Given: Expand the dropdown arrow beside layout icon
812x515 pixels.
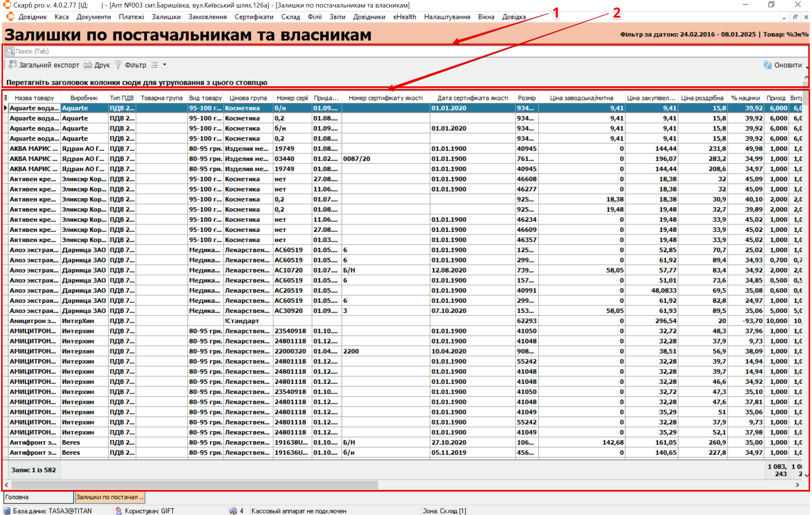Looking at the screenshot, I should (x=165, y=65).
